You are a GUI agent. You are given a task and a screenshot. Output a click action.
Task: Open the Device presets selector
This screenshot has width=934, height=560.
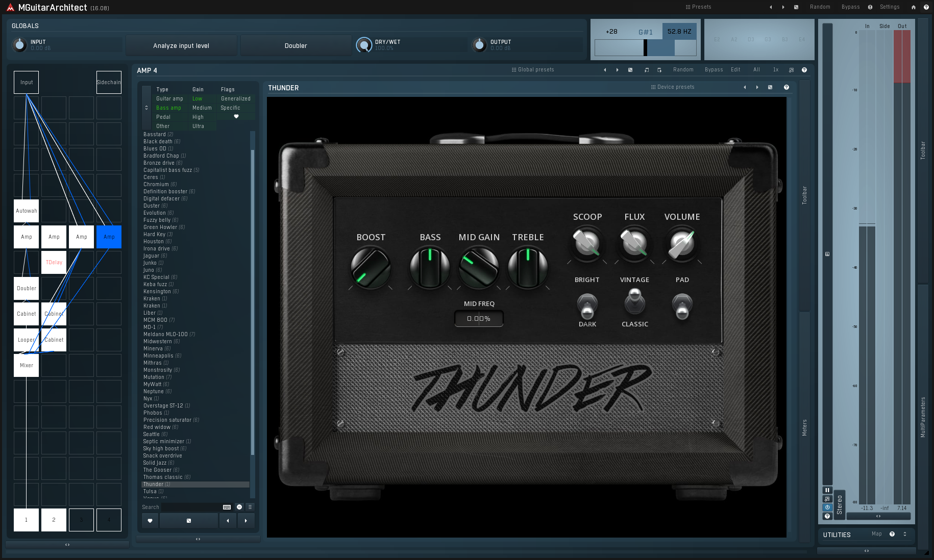tap(673, 87)
